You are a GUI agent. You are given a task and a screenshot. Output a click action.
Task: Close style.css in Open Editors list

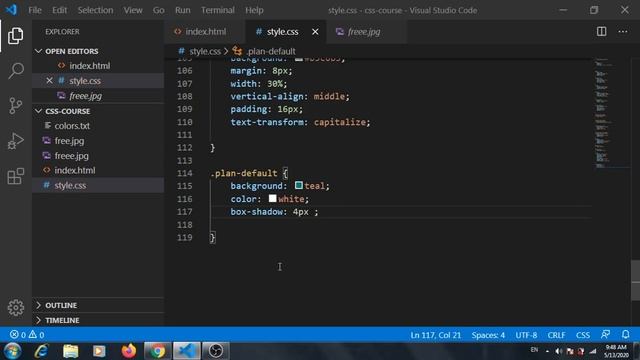tap(49, 80)
